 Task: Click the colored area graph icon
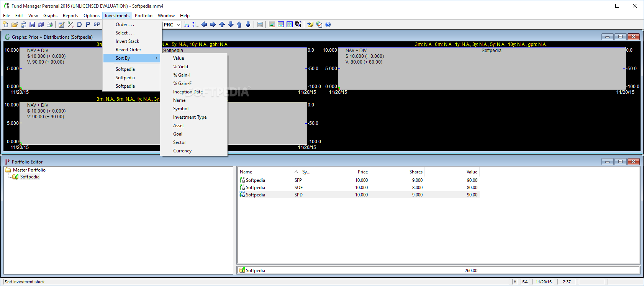point(272,25)
